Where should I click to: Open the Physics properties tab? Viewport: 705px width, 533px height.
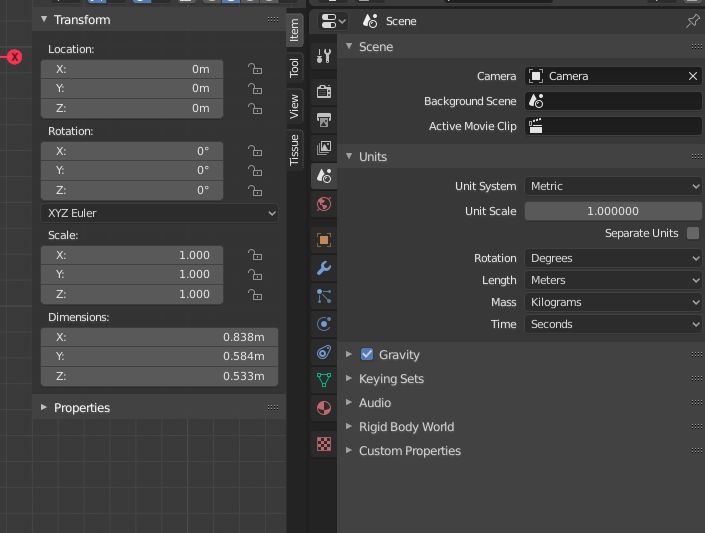click(x=324, y=324)
